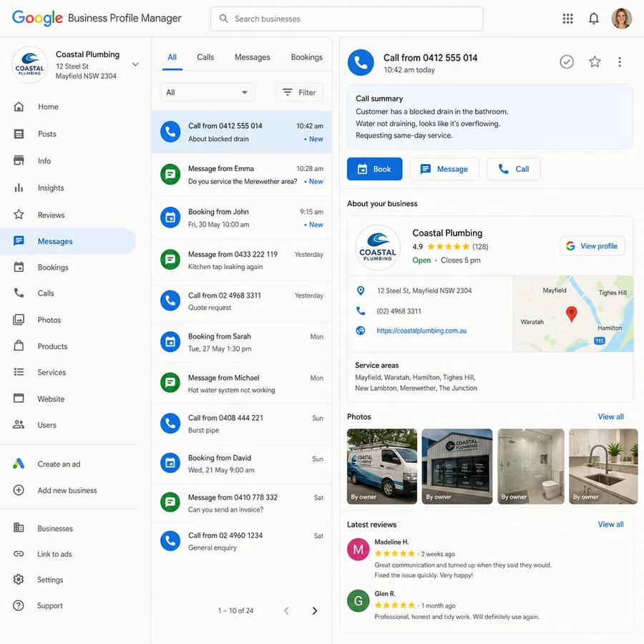Click the Add new business plus icon
644x644 pixels.
click(x=19, y=490)
